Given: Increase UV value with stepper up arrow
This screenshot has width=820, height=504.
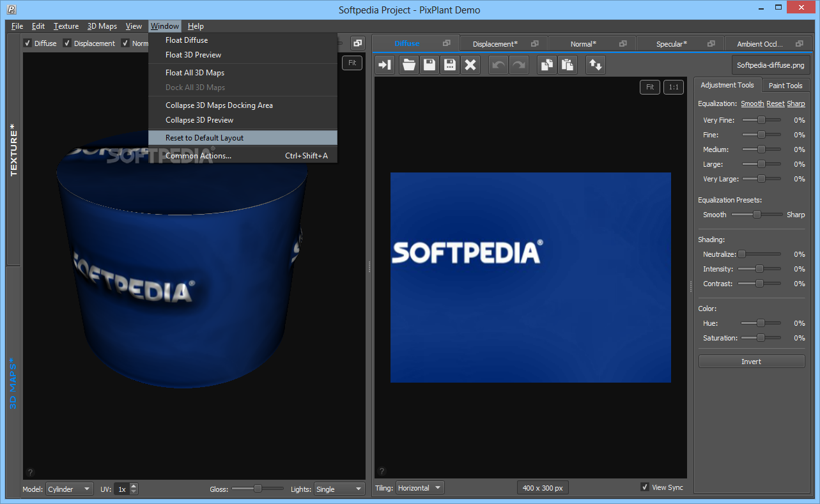Looking at the screenshot, I should point(134,486).
